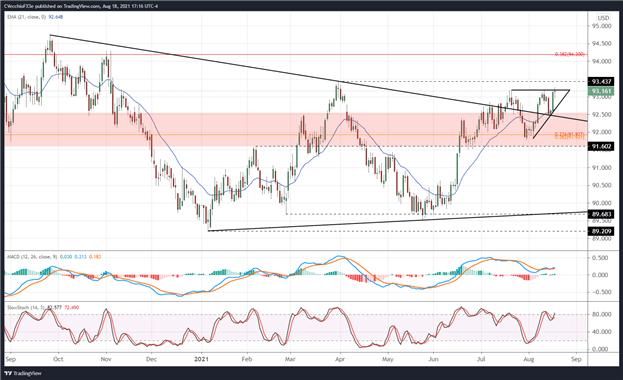Image resolution: width=623 pixels, height=380 pixels.
Task: Select the 80.000 stochastic scale value
Action: pos(602,314)
